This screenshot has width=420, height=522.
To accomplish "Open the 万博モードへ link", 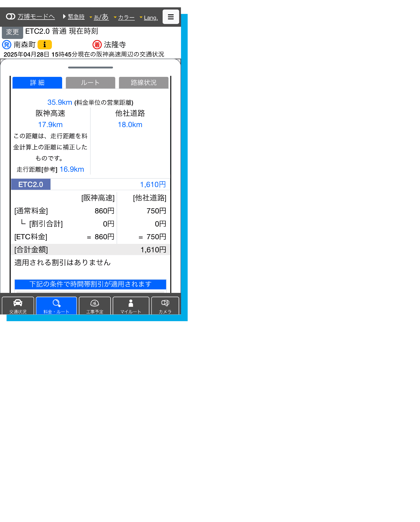I will point(36,16).
